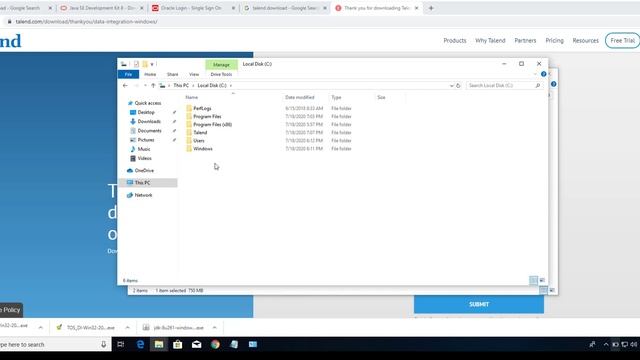The image size is (640, 360).
Task: Open Desktop in the navigation pane
Action: (146, 112)
